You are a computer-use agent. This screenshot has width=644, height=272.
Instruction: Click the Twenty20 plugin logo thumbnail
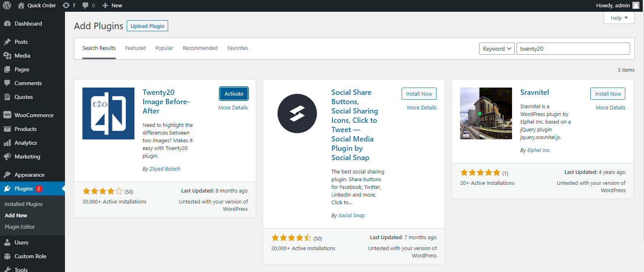(108, 114)
